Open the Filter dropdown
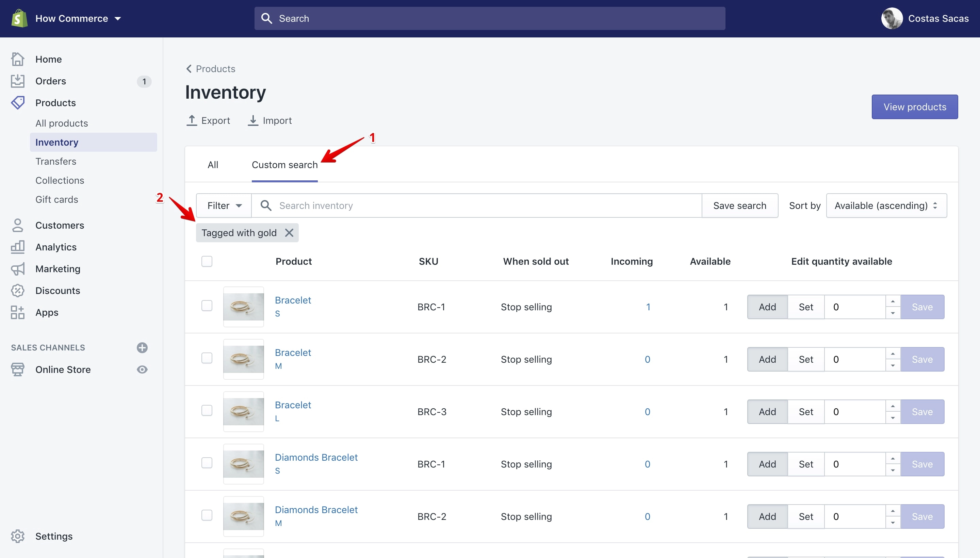Screen dimensions: 980x558 click(x=224, y=206)
